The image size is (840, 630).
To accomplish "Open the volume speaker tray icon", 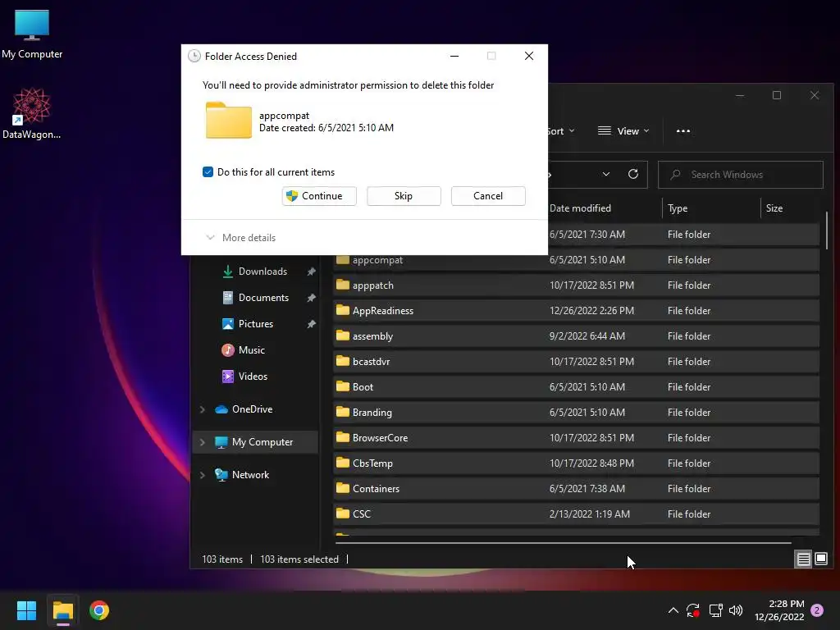I will (736, 610).
